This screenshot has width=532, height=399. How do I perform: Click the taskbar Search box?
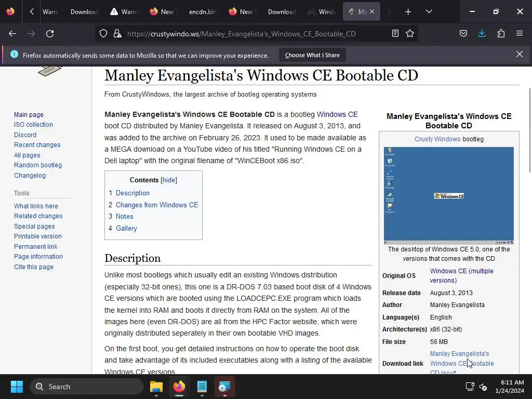(x=87, y=387)
